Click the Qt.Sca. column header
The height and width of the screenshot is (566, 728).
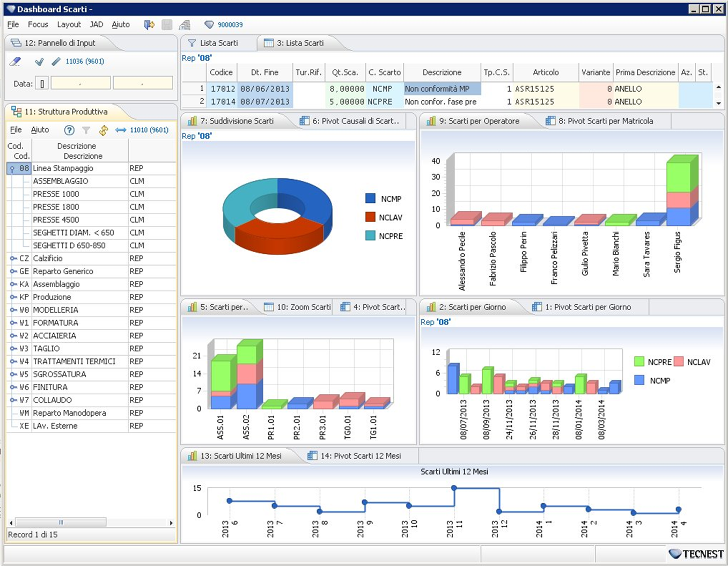coord(345,72)
